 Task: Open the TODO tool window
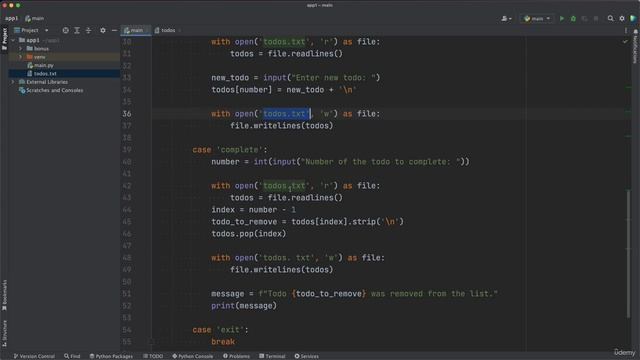click(153, 356)
